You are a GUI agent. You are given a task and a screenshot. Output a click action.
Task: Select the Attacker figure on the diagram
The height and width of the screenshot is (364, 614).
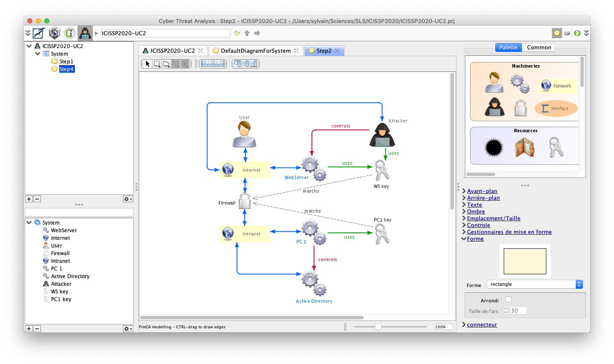coord(382,135)
